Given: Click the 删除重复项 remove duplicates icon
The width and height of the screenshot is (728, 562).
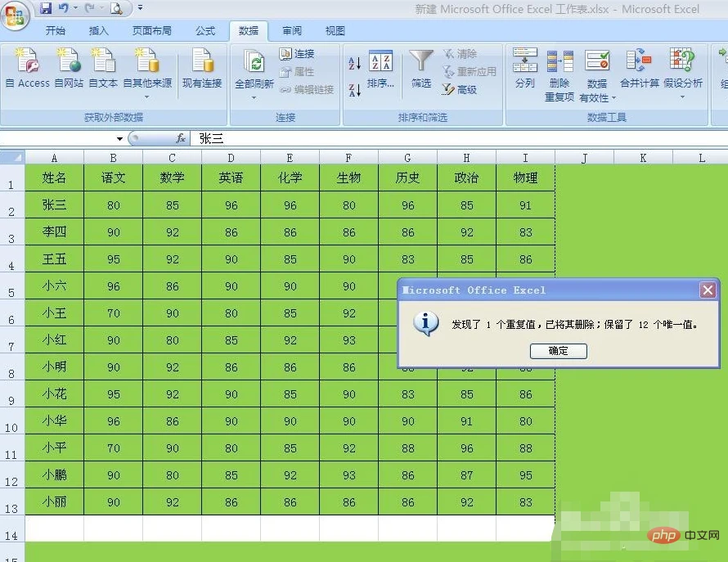Looking at the screenshot, I should click(x=559, y=62).
